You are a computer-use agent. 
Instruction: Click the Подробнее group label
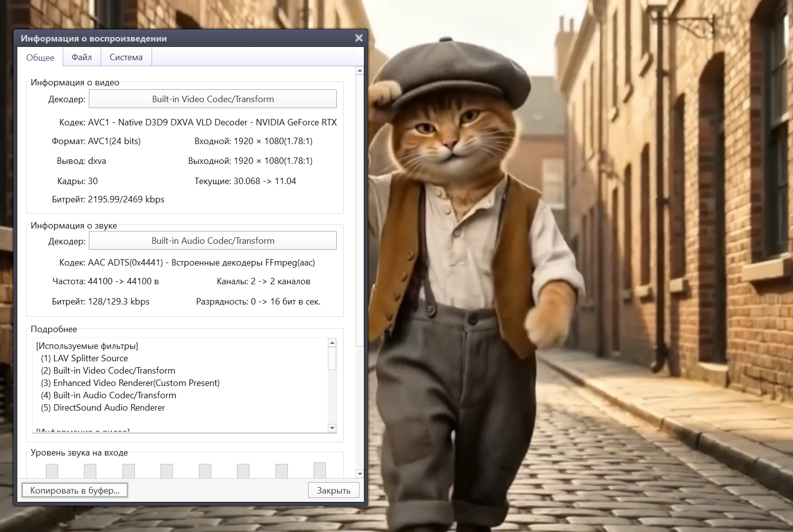click(x=54, y=329)
